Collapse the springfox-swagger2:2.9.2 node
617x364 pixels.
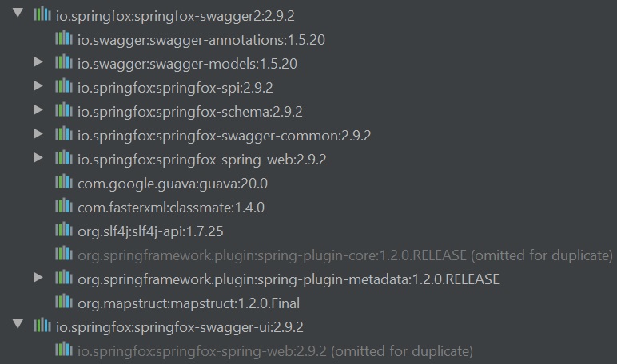tap(18, 15)
